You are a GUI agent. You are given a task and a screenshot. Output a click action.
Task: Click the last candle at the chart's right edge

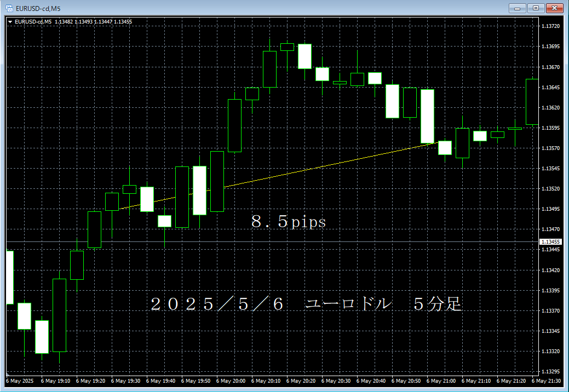(x=532, y=102)
